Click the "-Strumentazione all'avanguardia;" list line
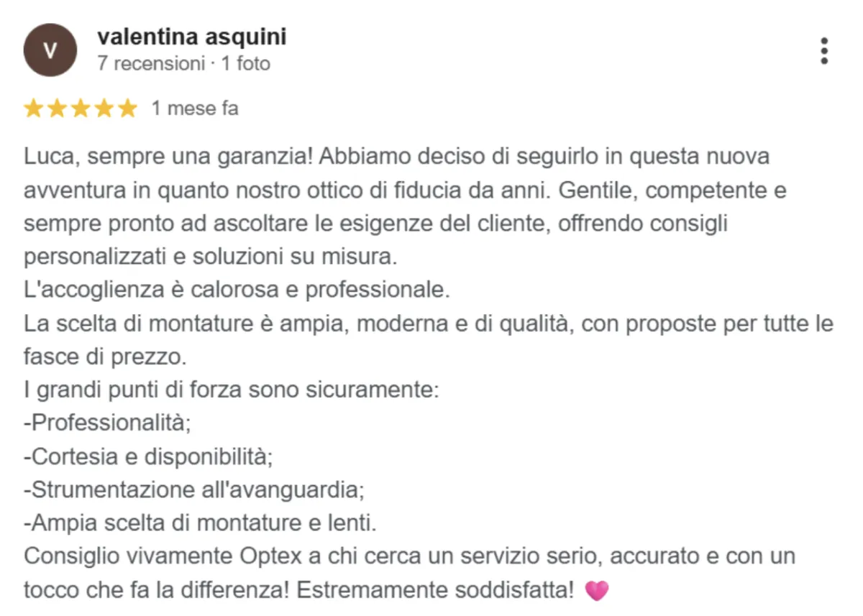 point(194,490)
